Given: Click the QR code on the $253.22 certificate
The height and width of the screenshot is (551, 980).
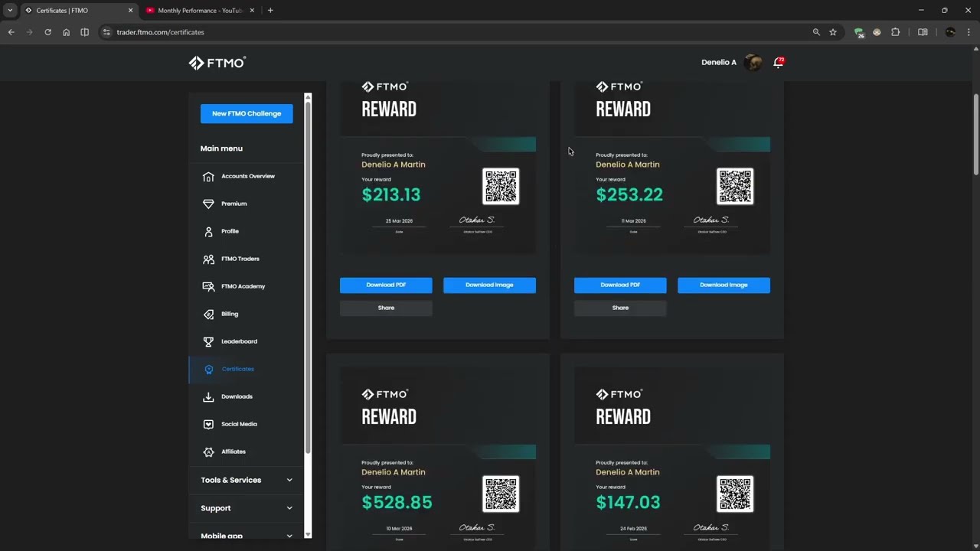Looking at the screenshot, I should click(x=735, y=187).
